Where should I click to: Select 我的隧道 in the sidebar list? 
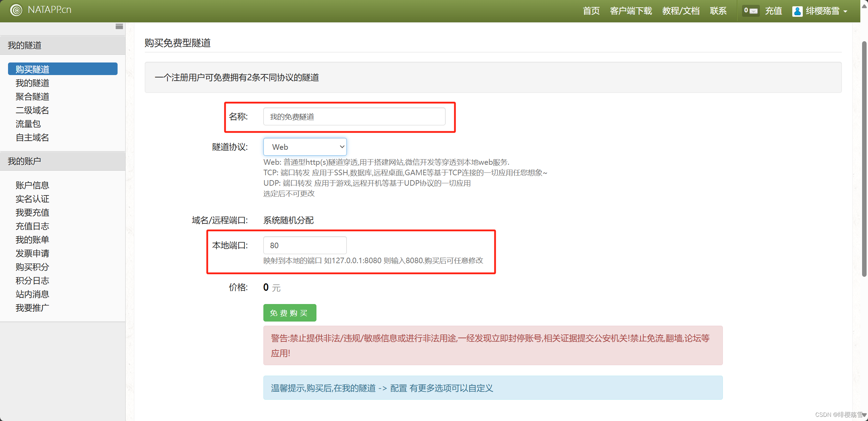click(x=32, y=83)
